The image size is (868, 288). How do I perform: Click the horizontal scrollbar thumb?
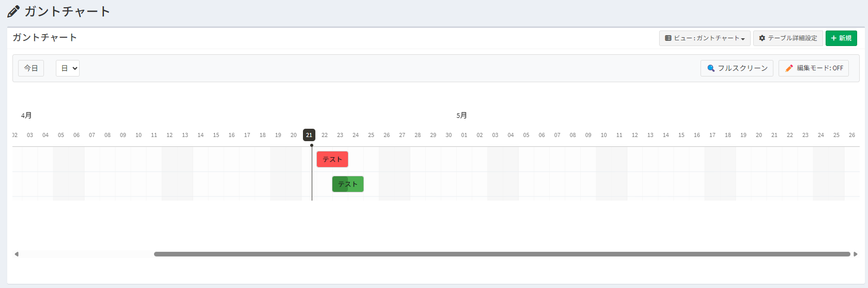coord(501,254)
